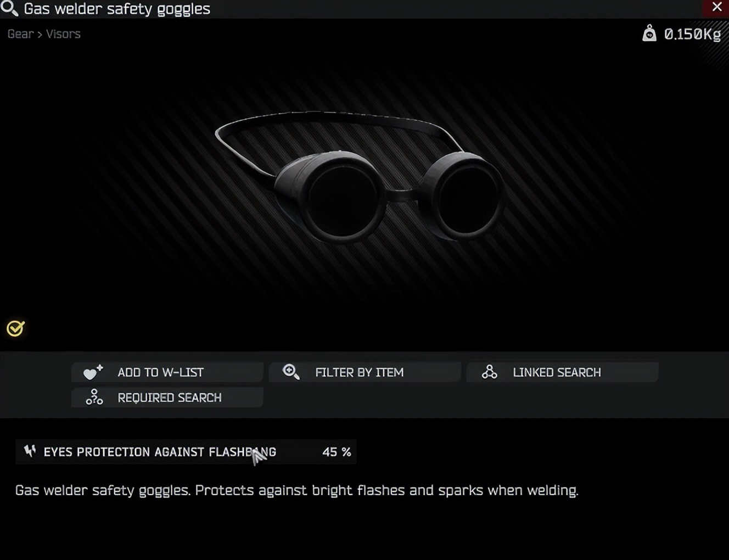
Task: Open the Gear breadcrumb category
Action: click(x=20, y=34)
